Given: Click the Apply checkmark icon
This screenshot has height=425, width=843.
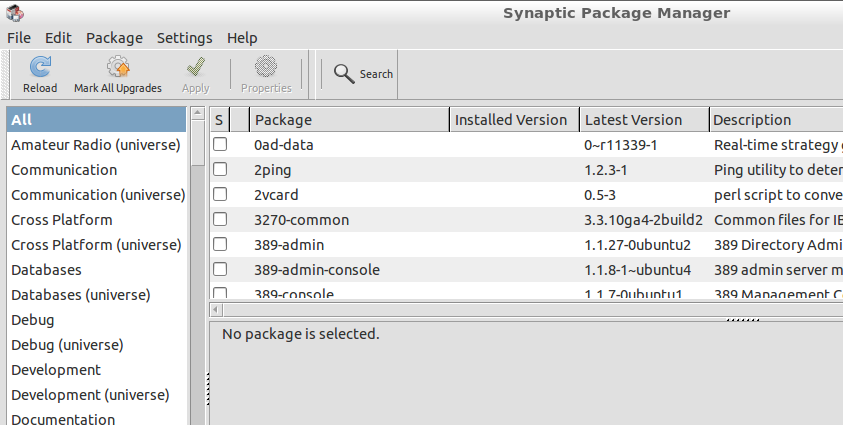Looking at the screenshot, I should point(196,67).
